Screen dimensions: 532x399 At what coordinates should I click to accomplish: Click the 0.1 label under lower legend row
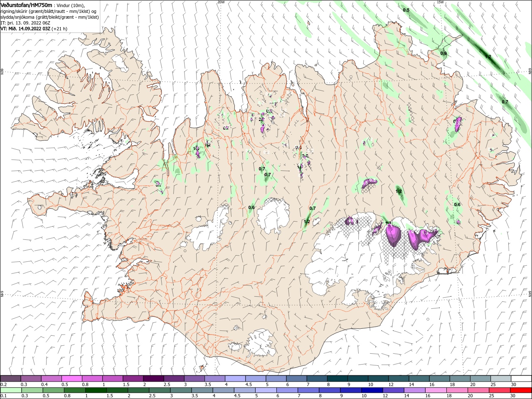click(x=3, y=396)
